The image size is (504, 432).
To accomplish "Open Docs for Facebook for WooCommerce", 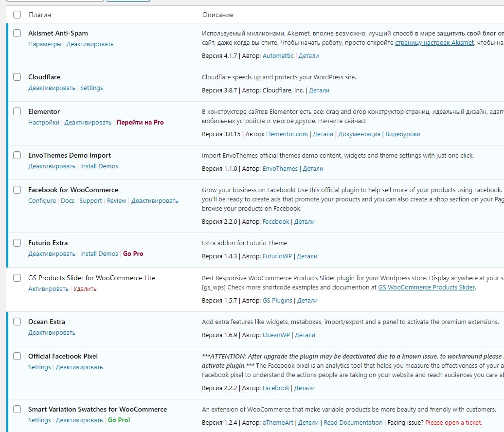I will [x=68, y=200].
